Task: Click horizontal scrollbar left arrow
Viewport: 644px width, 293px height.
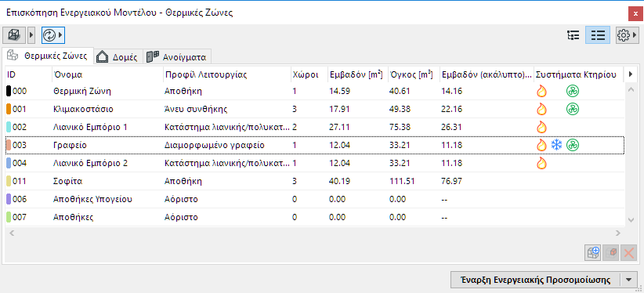Action: (x=12, y=233)
